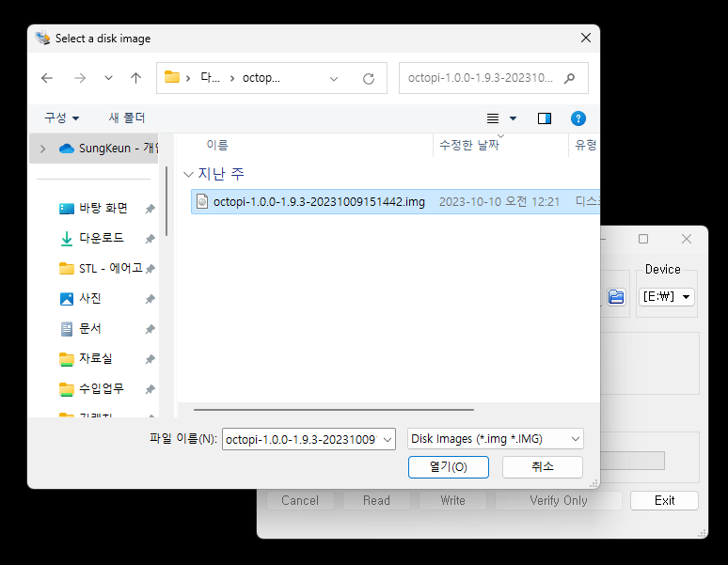Screen dimensions: 728x565
Task: Collapse the 지난 주 group
Action: 188,175
